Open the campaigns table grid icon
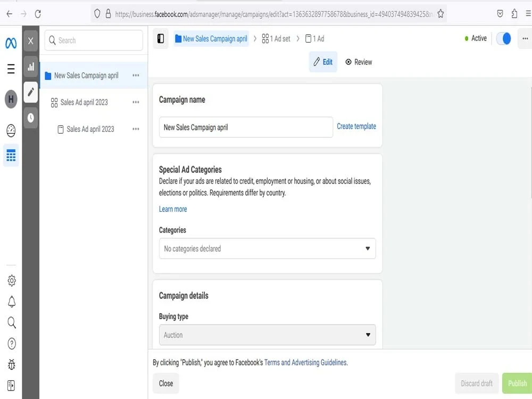The image size is (532, 399). [11, 155]
